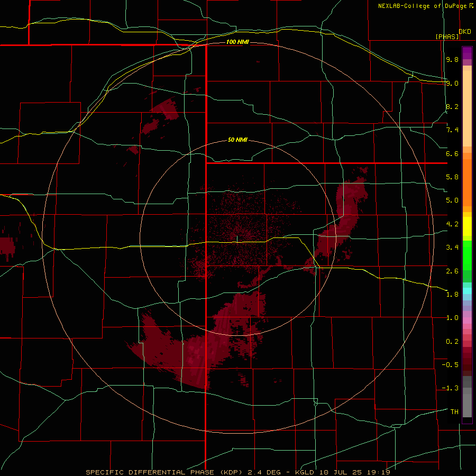
Task: Click the -0.5 scale value
Action: click(450, 365)
